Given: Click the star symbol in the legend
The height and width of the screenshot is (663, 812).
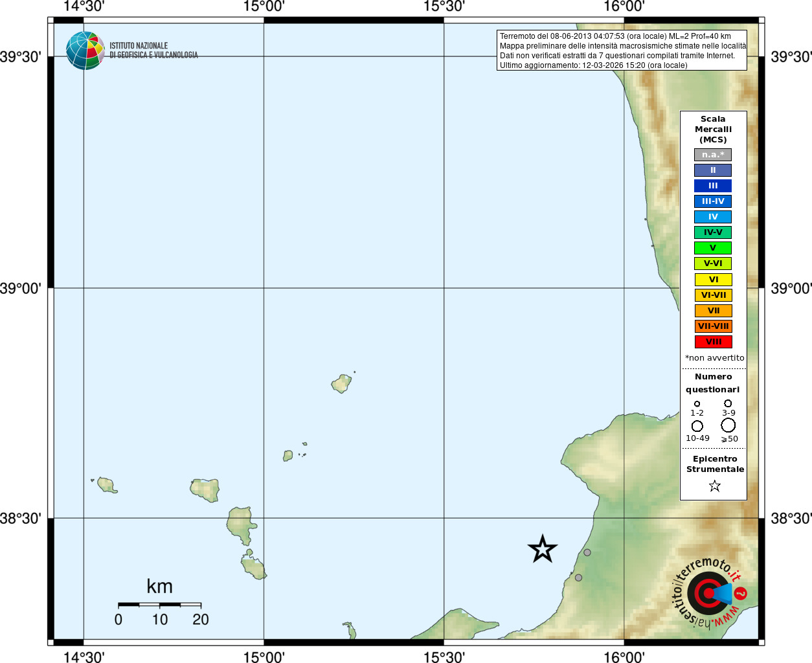Looking at the screenshot, I should pos(714,486).
